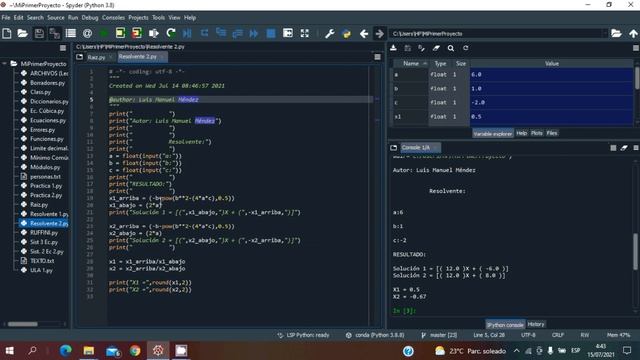The width and height of the screenshot is (640, 360).
Task: Open the Source menu
Action: click(56, 18)
